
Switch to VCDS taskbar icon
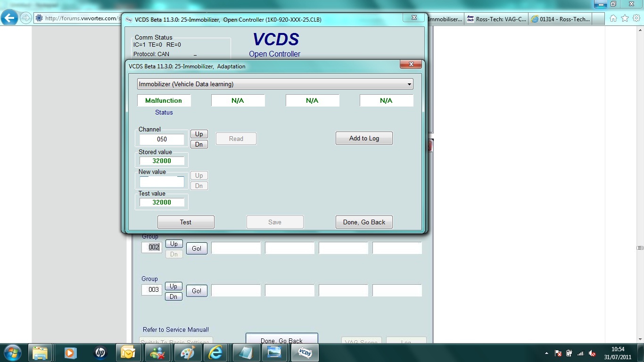point(305,353)
